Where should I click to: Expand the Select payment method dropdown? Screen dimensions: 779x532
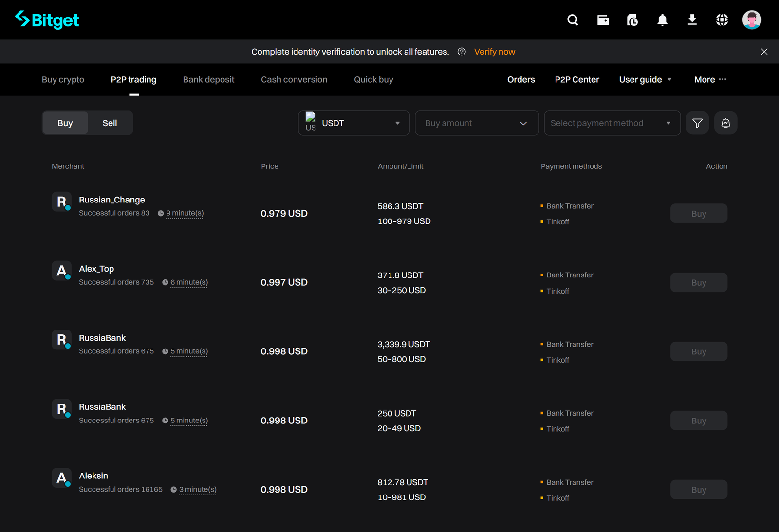tap(612, 123)
